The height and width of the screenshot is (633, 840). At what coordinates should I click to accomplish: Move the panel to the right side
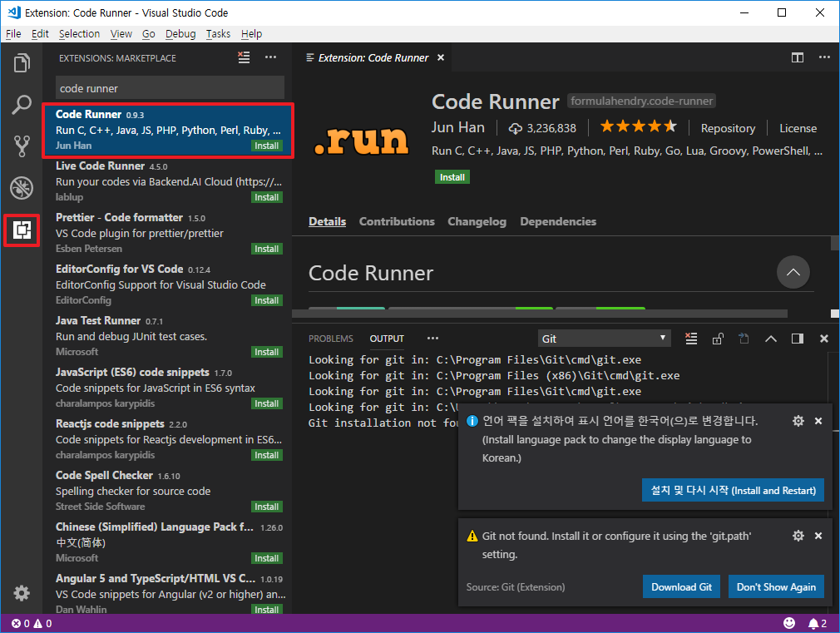(x=797, y=339)
